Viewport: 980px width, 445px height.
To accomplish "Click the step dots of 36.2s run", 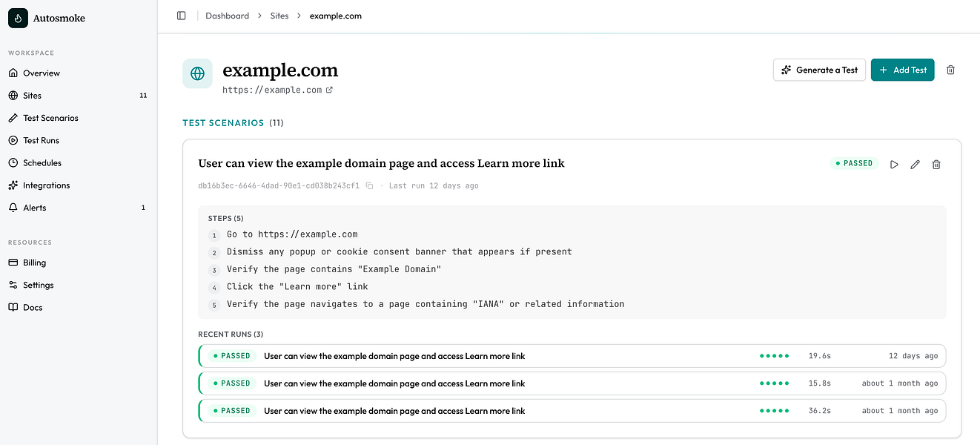I will [775, 411].
